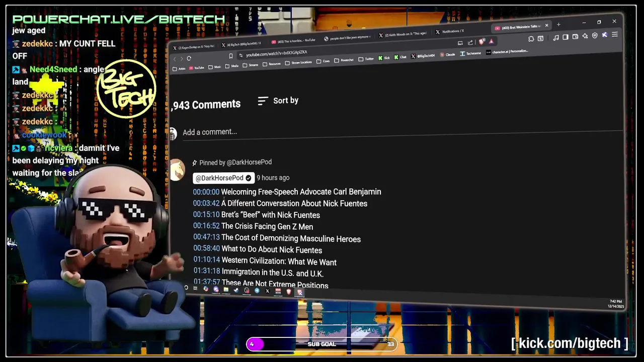Click the SUB GOAL progress bar
The height and width of the screenshot is (362, 644).
(x=321, y=344)
